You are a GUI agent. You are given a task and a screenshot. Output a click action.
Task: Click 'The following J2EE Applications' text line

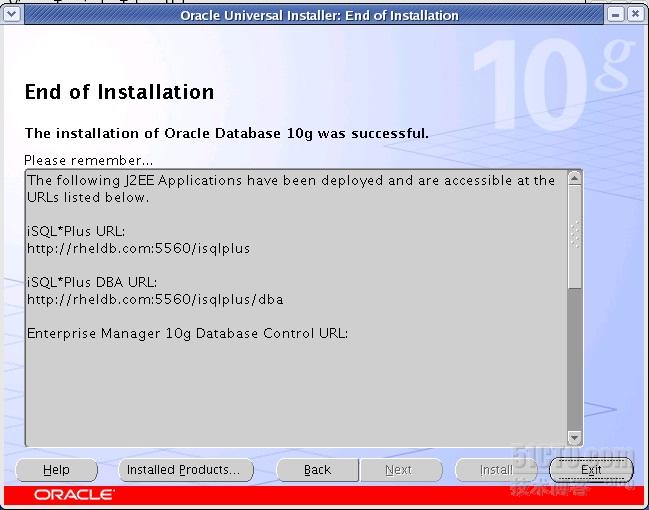click(291, 181)
